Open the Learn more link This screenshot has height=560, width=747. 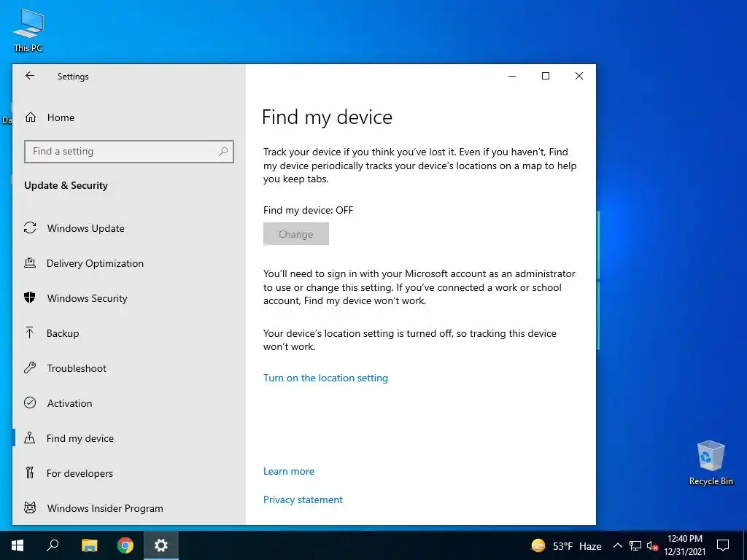click(x=289, y=472)
